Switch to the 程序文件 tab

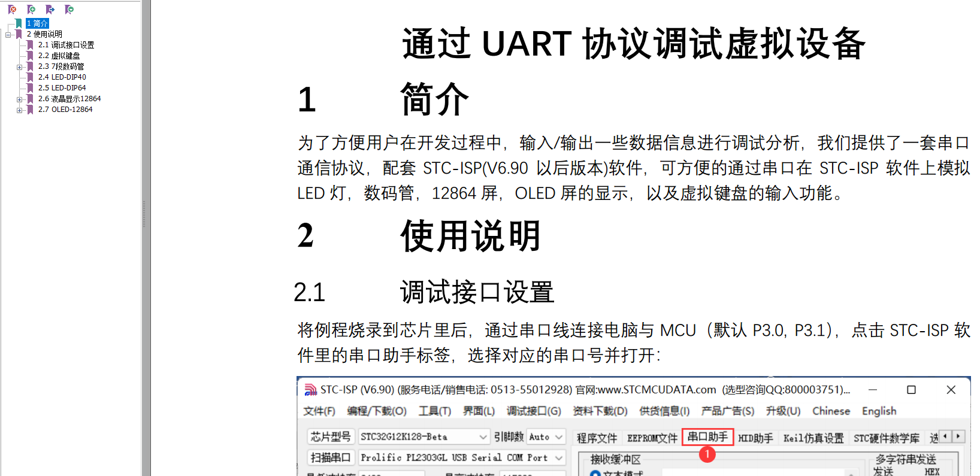click(597, 438)
